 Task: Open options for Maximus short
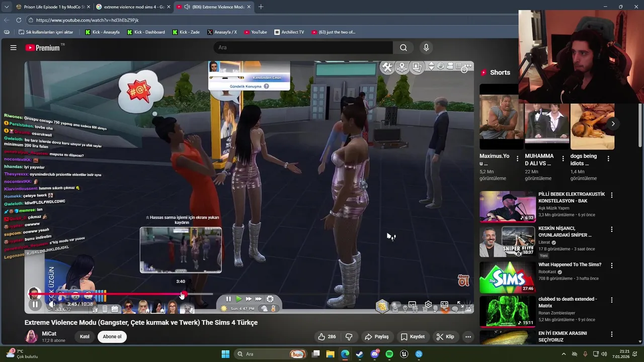[517, 159]
